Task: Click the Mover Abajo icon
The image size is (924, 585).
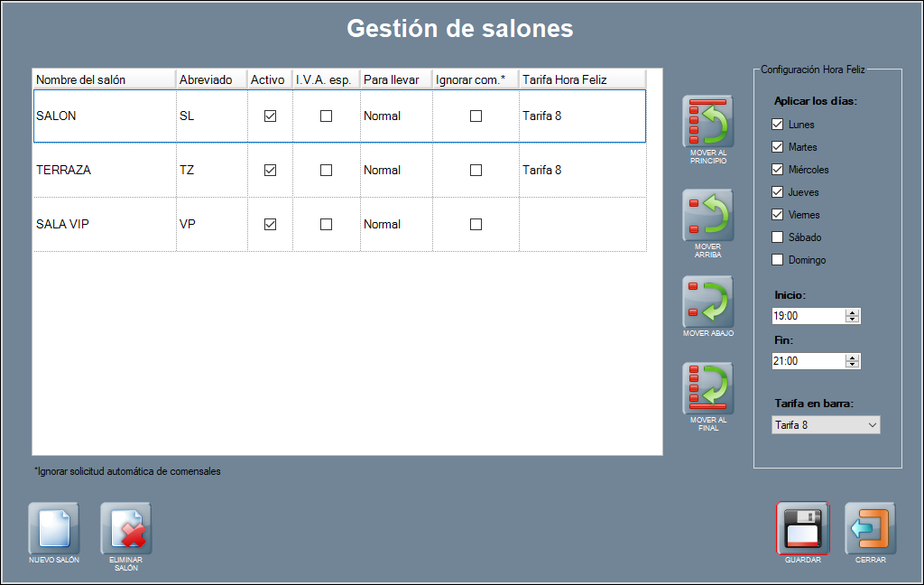Action: coord(707,302)
